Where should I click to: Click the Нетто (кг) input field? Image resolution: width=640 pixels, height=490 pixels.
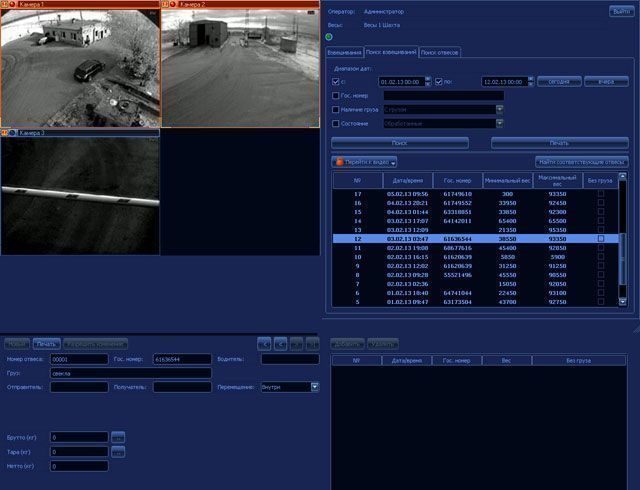coord(79,466)
